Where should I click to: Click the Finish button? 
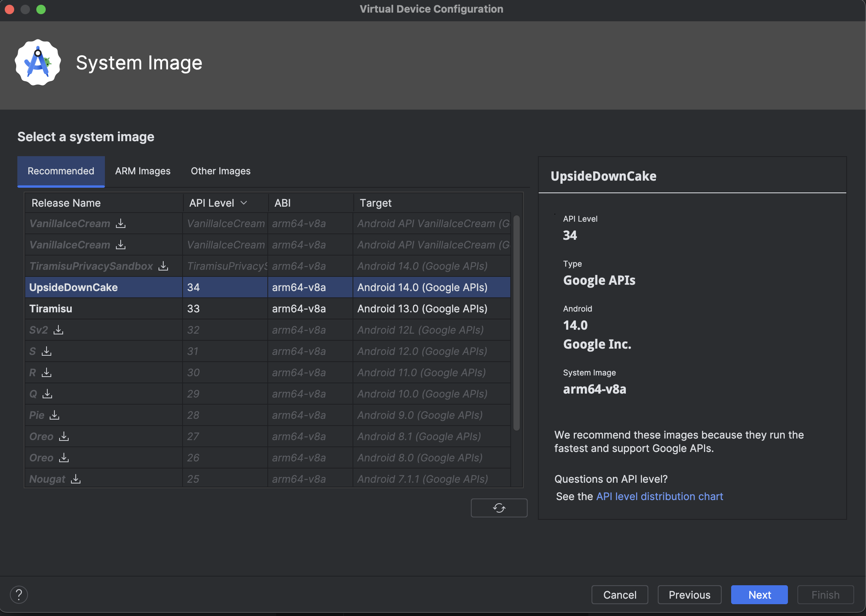click(x=825, y=595)
